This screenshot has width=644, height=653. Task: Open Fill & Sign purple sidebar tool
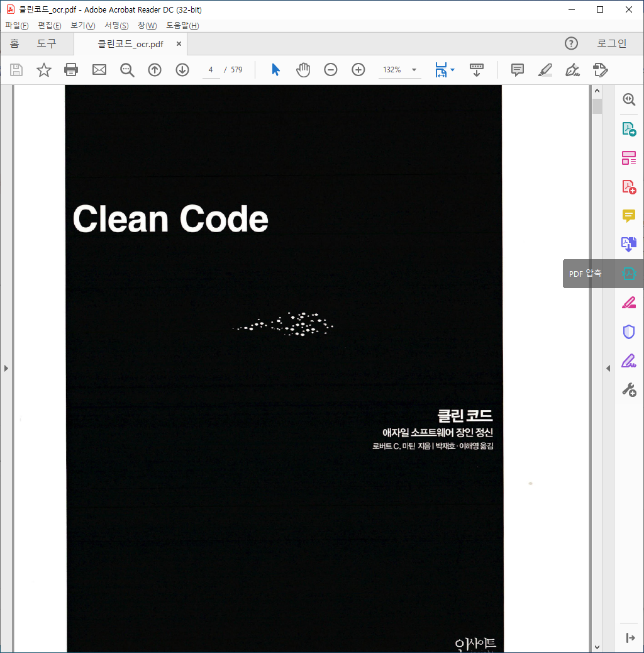point(629,360)
